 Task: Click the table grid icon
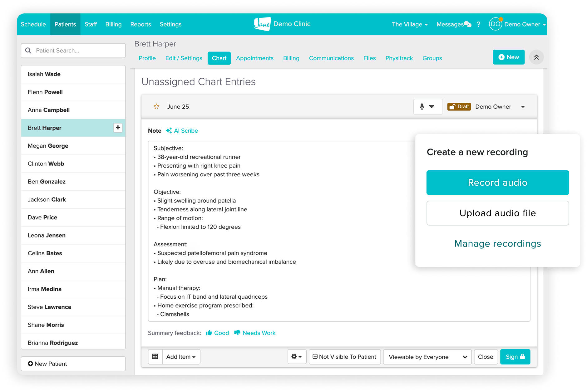tap(155, 357)
